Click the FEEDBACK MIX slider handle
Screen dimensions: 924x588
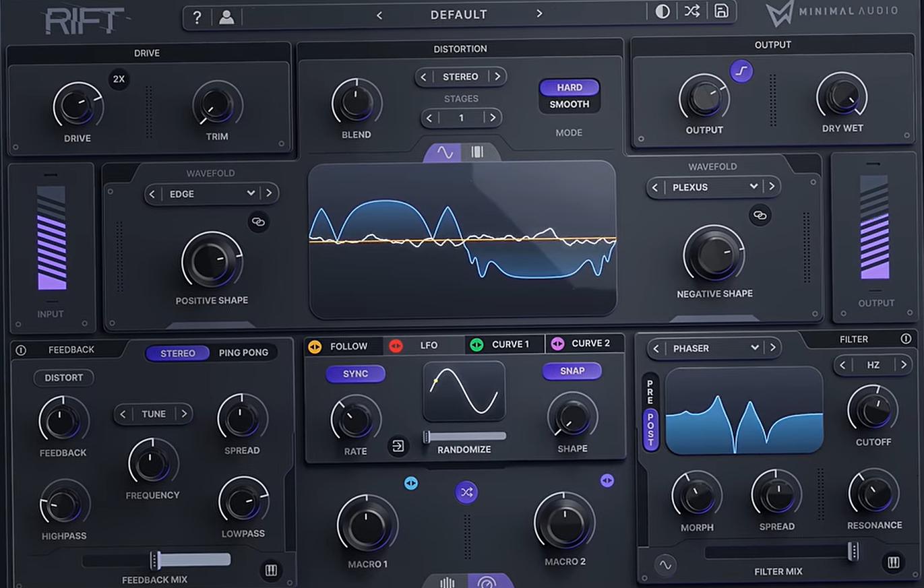pyautogui.click(x=155, y=560)
